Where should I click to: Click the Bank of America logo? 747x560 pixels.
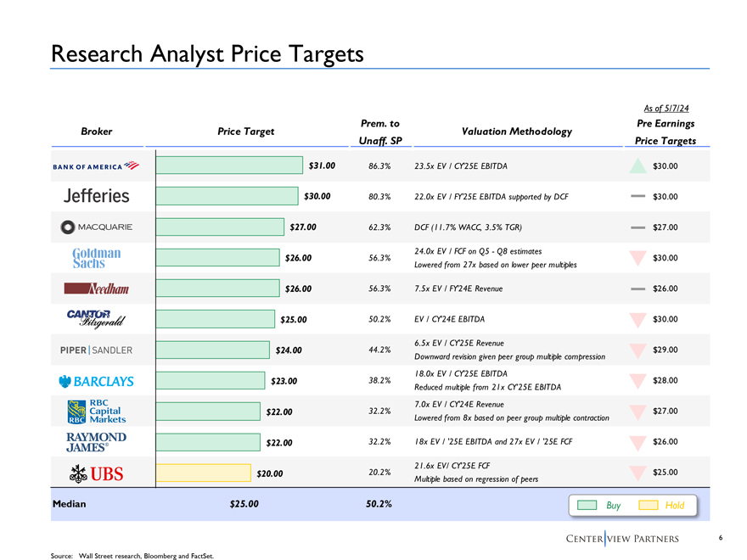tap(96, 165)
